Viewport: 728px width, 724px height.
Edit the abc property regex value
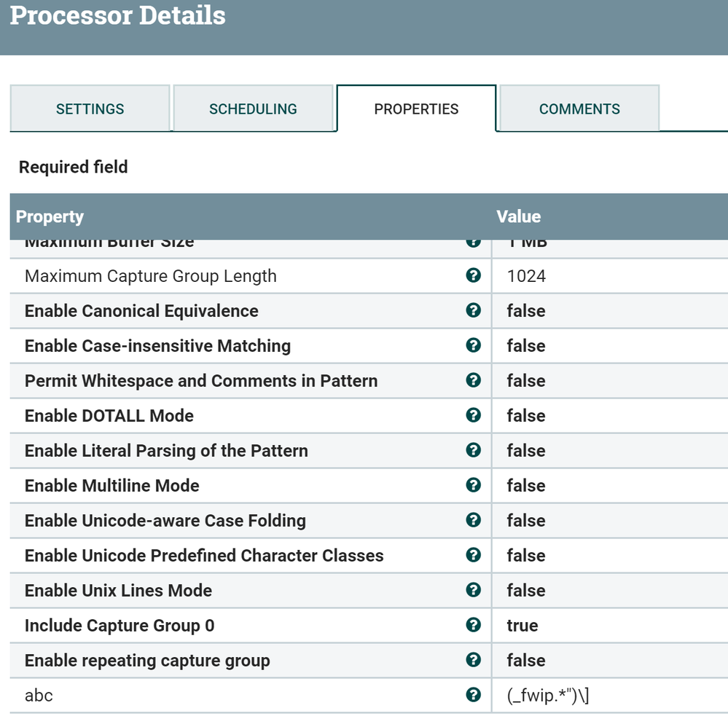click(548, 696)
